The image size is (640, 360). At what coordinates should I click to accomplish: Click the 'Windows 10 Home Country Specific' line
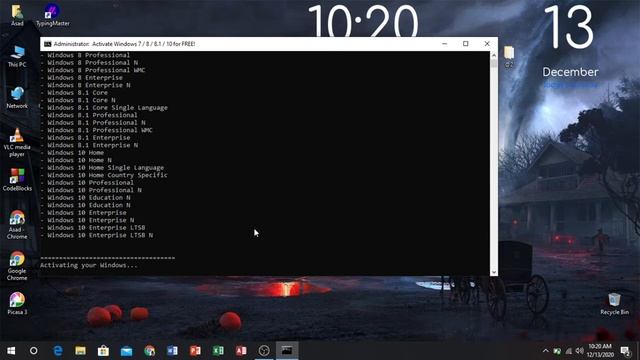104,175
